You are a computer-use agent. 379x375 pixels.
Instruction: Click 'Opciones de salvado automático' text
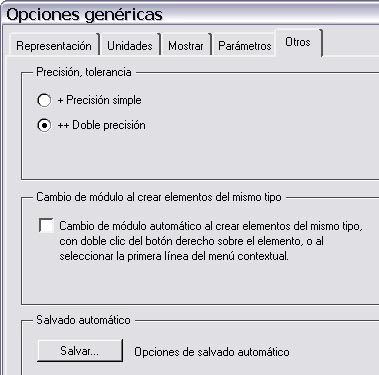(x=212, y=352)
